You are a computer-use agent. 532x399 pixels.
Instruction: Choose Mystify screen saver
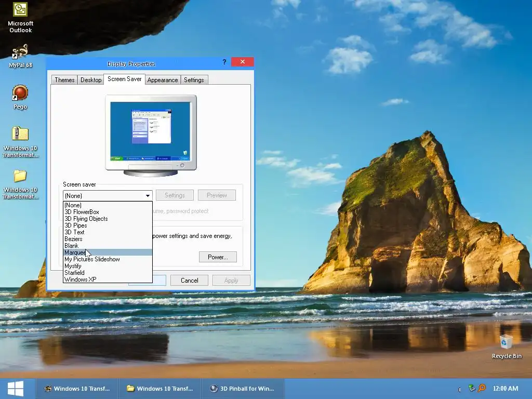point(108,266)
